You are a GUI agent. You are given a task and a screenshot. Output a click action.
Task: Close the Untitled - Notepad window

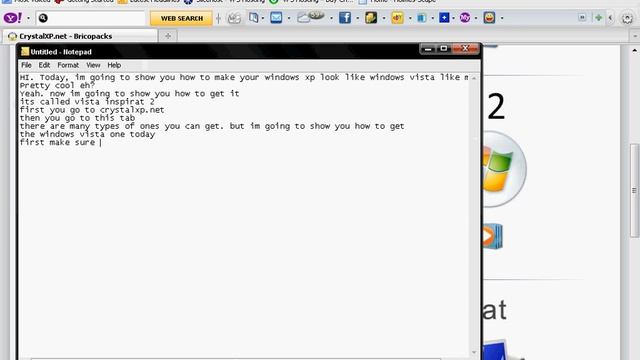point(465,49)
